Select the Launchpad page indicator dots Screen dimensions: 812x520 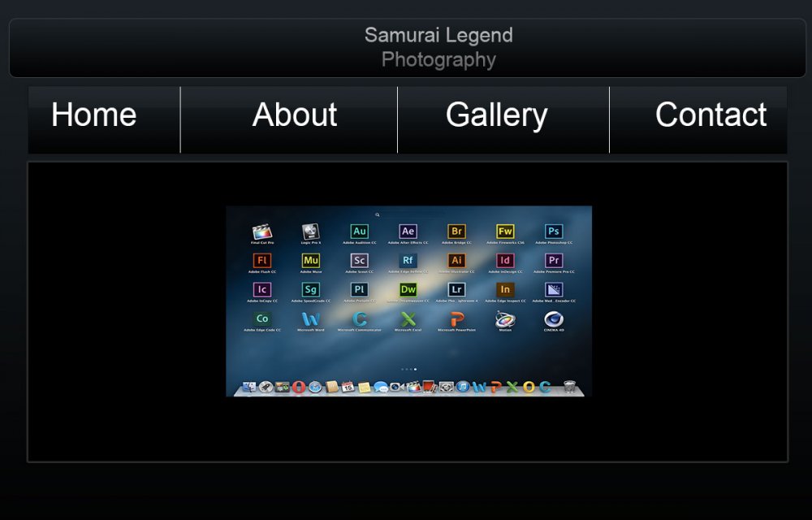[x=409, y=369]
